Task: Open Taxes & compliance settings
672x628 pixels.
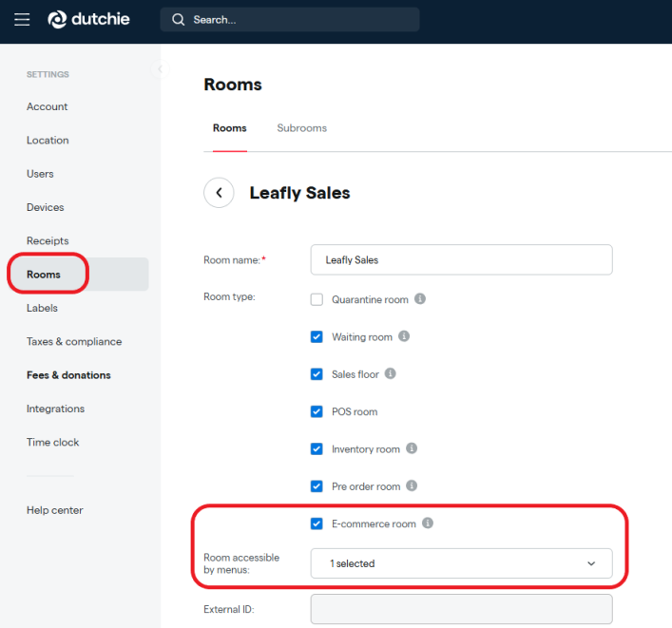Action: click(x=74, y=341)
